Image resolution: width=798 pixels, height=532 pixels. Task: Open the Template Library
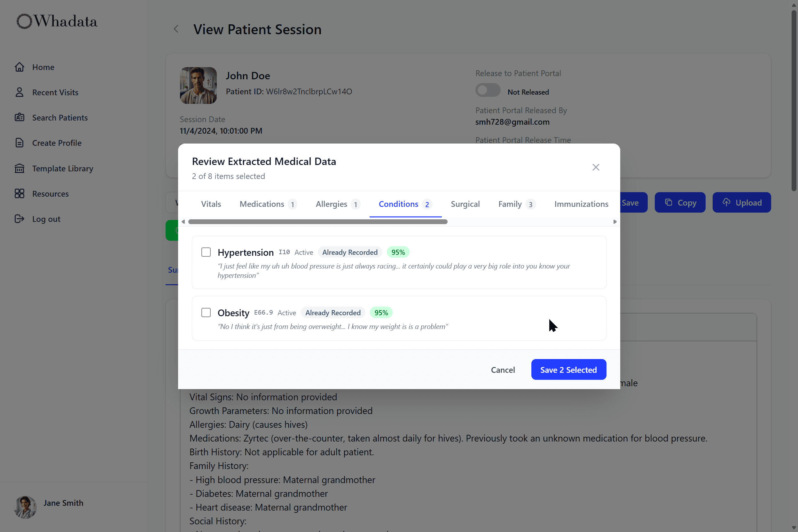click(62, 168)
